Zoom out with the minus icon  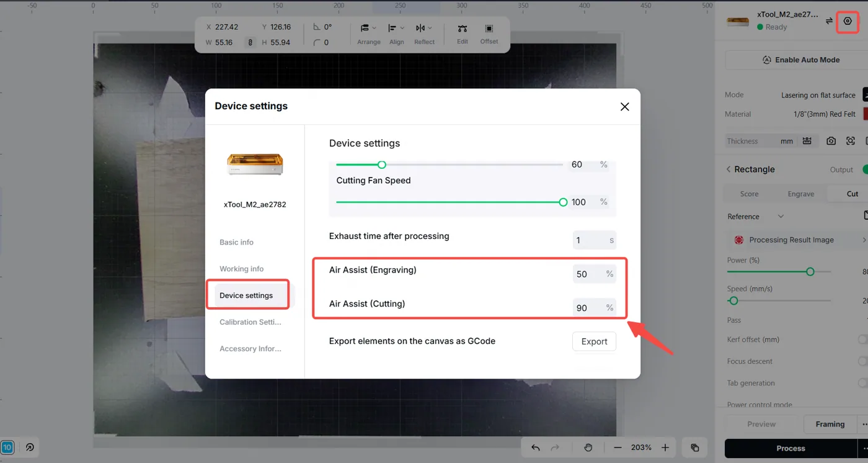coord(618,447)
